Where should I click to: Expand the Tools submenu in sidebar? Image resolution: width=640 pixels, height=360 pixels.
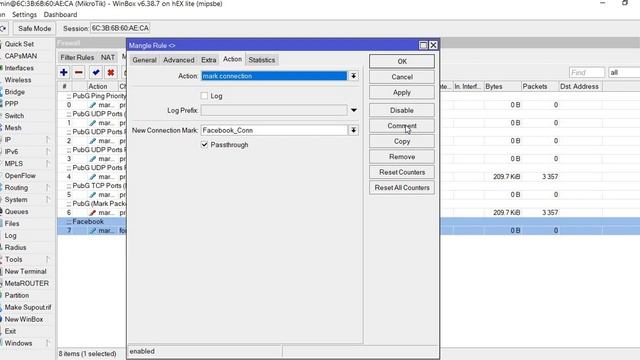click(x=48, y=259)
